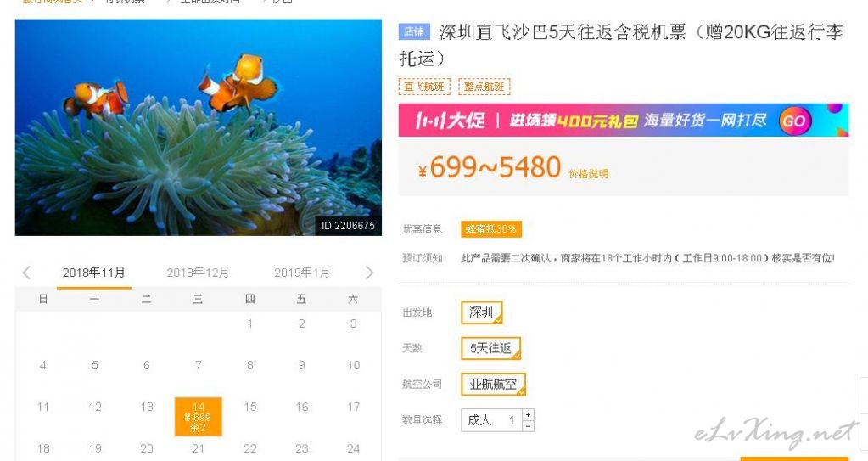Switch calendar to 2018年12月 tab
Viewport: 868px width, 461px height.
pyautogui.click(x=198, y=273)
